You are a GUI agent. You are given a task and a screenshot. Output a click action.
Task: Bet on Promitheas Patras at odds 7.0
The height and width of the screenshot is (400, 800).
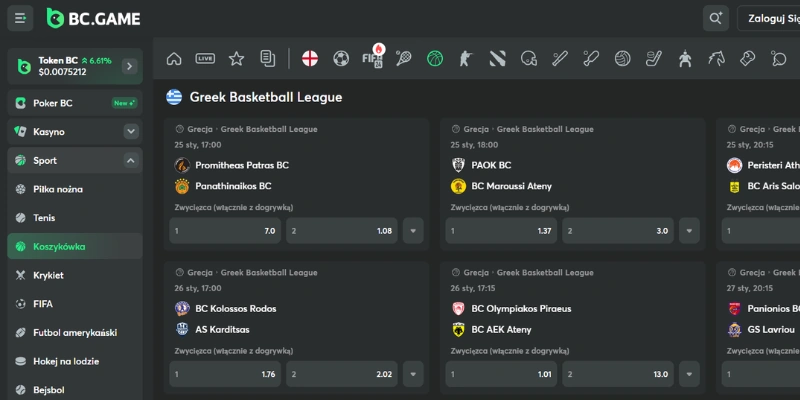(225, 231)
